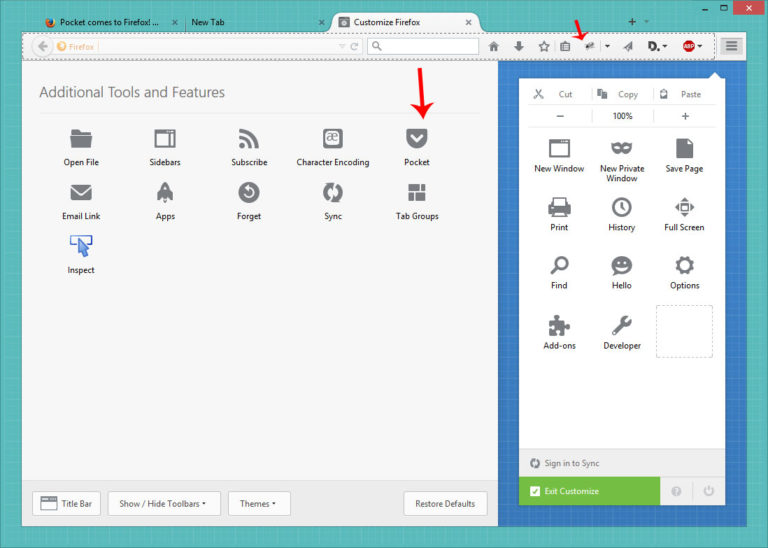
Task: Click the Paste button in menu panel
Action: (684, 94)
